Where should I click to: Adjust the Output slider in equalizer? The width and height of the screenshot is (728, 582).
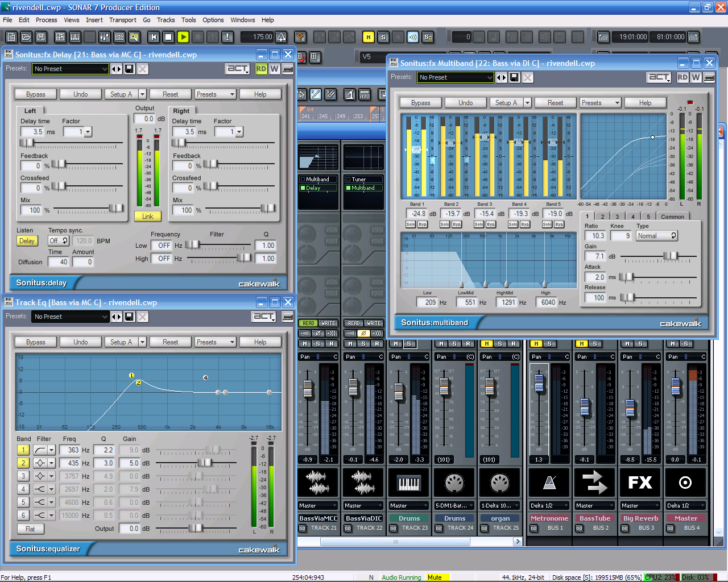point(197,528)
